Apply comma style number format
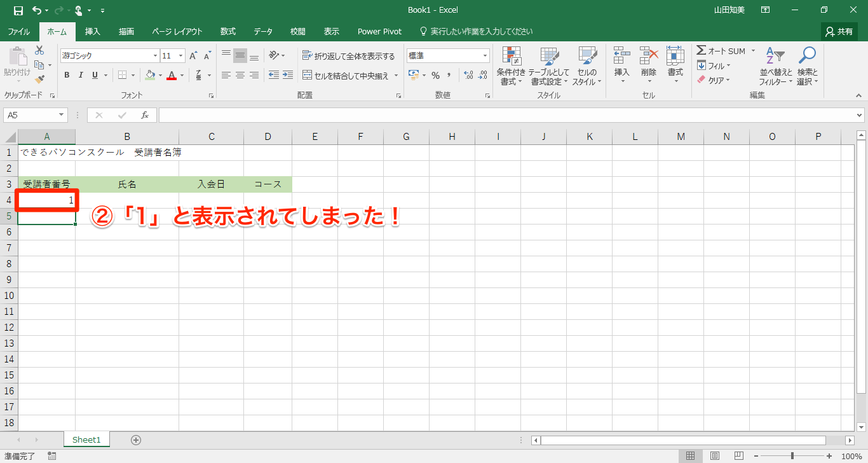868x463 pixels. [x=449, y=75]
